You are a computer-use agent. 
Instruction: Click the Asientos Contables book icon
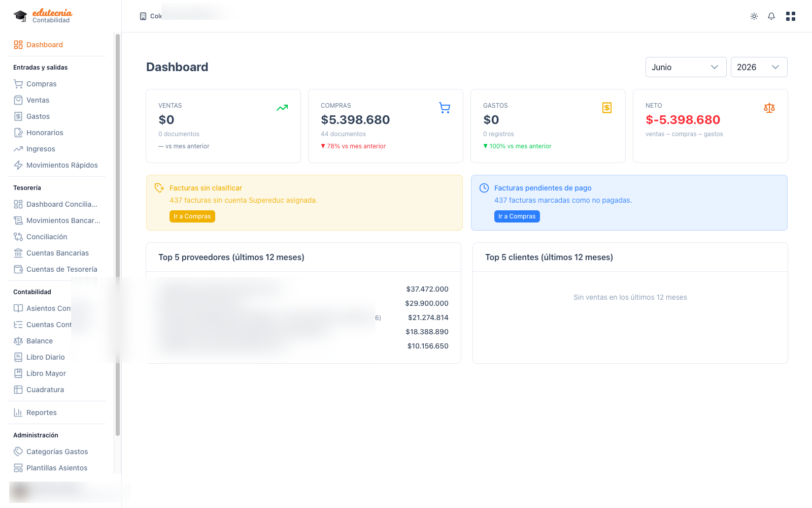click(18, 308)
